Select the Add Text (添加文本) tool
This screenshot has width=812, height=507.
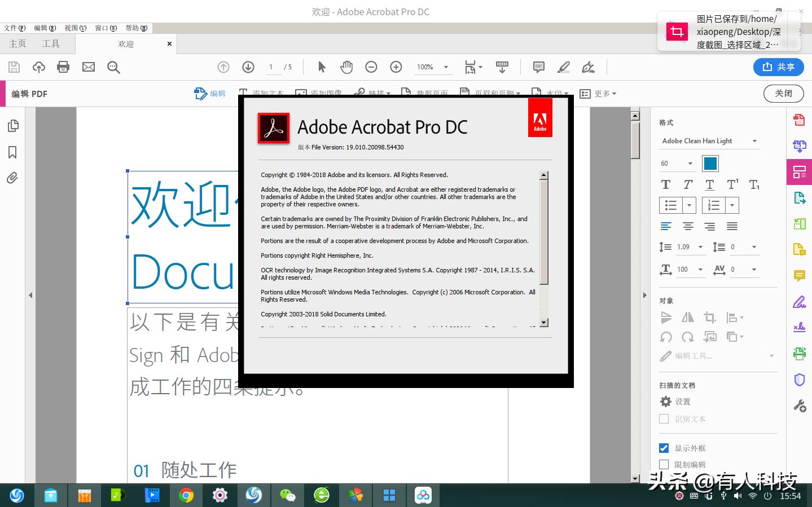click(x=262, y=94)
